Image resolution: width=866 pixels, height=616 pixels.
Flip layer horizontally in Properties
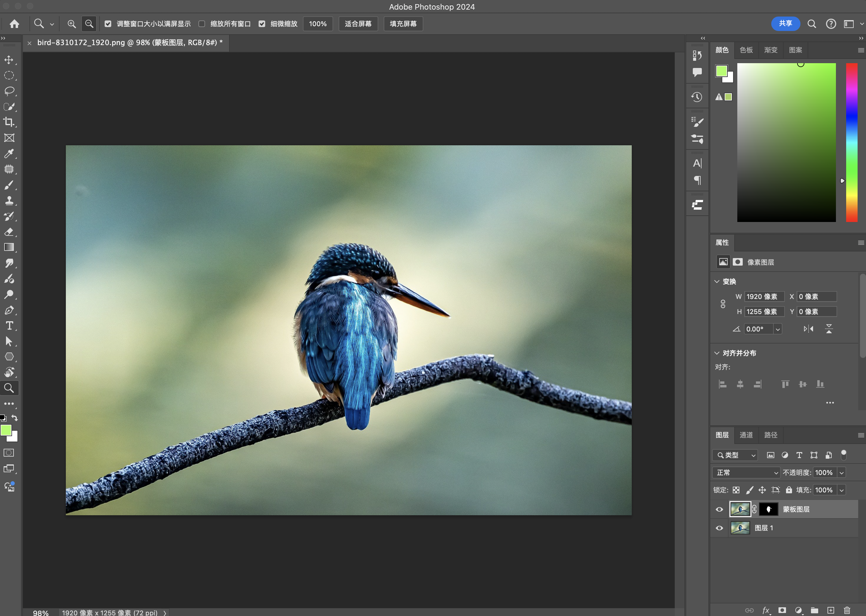pyautogui.click(x=808, y=329)
